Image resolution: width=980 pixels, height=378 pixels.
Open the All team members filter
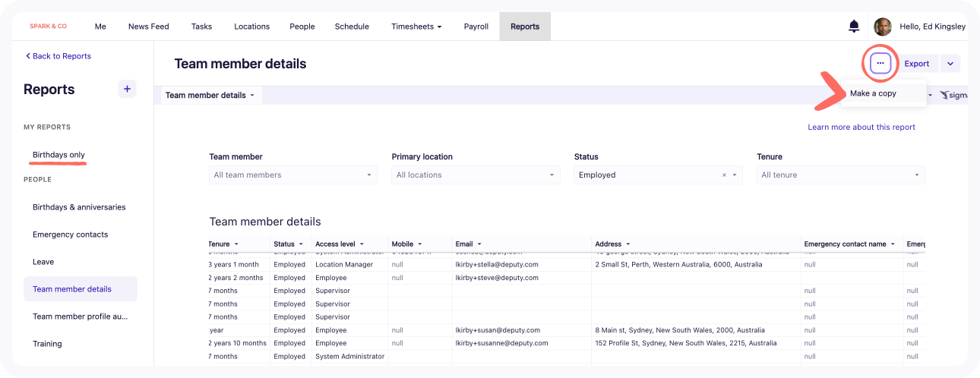pyautogui.click(x=293, y=175)
